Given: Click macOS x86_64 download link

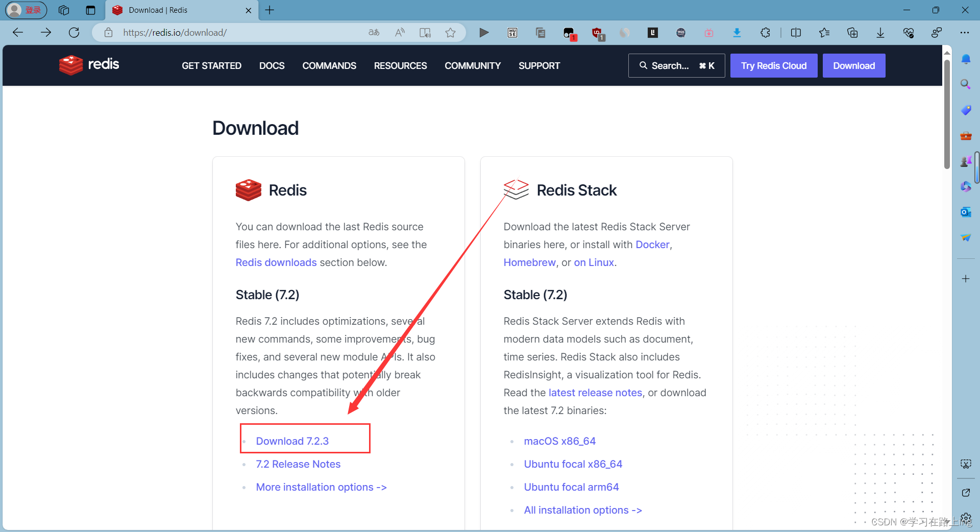Looking at the screenshot, I should [x=559, y=441].
